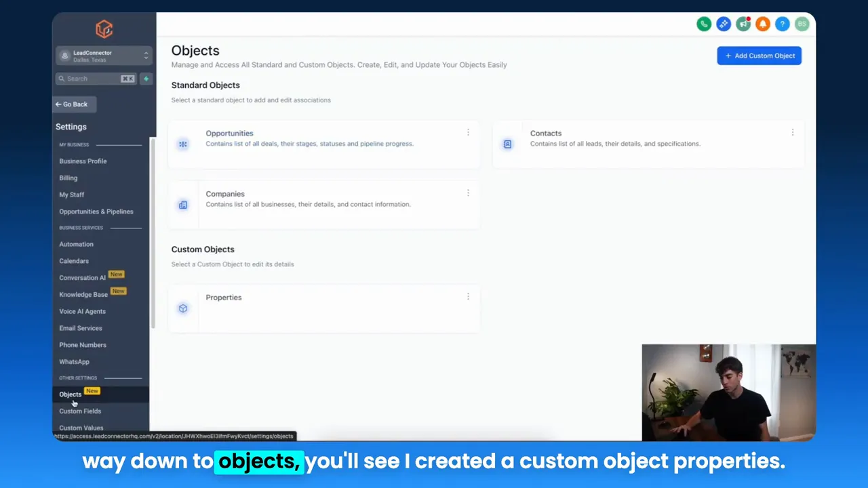The width and height of the screenshot is (868, 488).
Task: Focus the sidebar Search field
Action: point(96,79)
